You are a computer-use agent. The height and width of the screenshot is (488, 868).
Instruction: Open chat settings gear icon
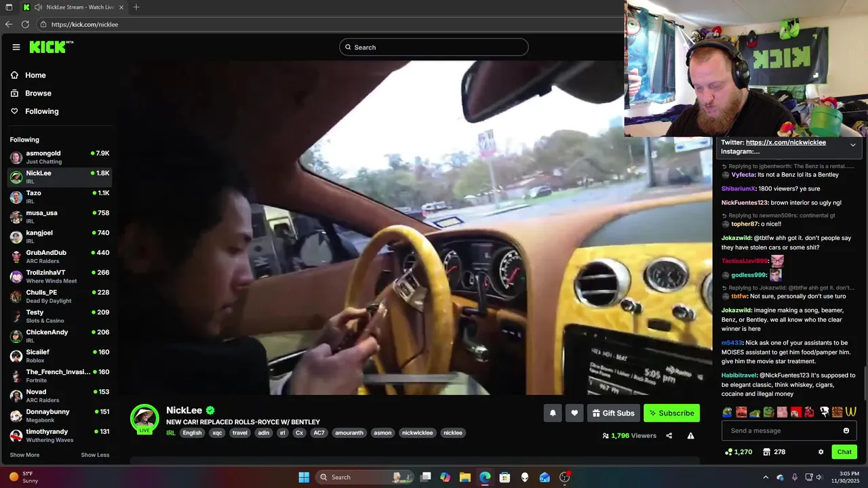click(821, 451)
